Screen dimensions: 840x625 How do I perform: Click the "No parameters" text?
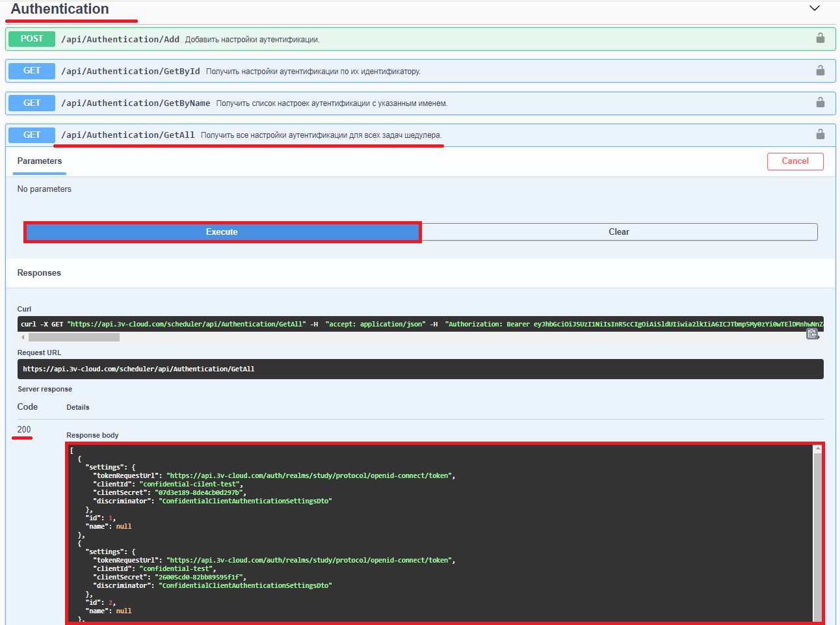pos(44,189)
